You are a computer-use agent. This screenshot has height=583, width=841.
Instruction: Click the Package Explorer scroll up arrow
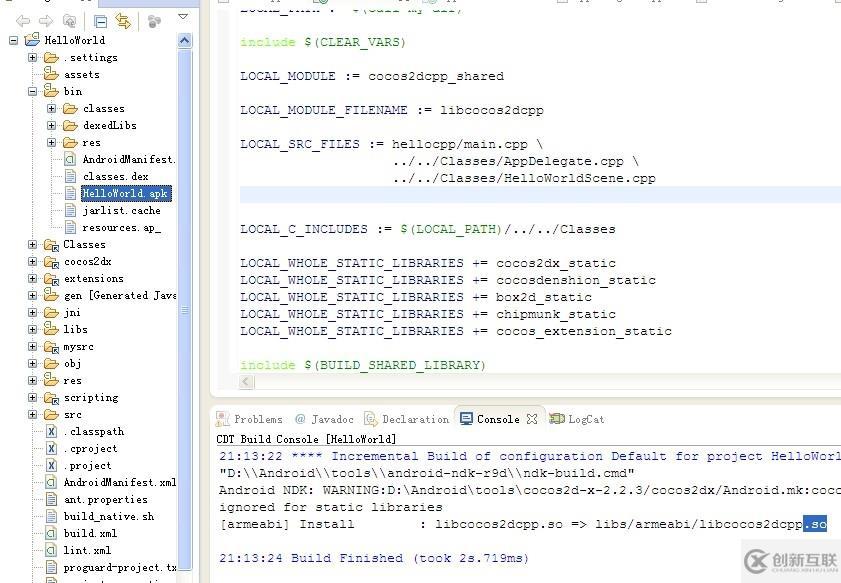click(x=185, y=41)
